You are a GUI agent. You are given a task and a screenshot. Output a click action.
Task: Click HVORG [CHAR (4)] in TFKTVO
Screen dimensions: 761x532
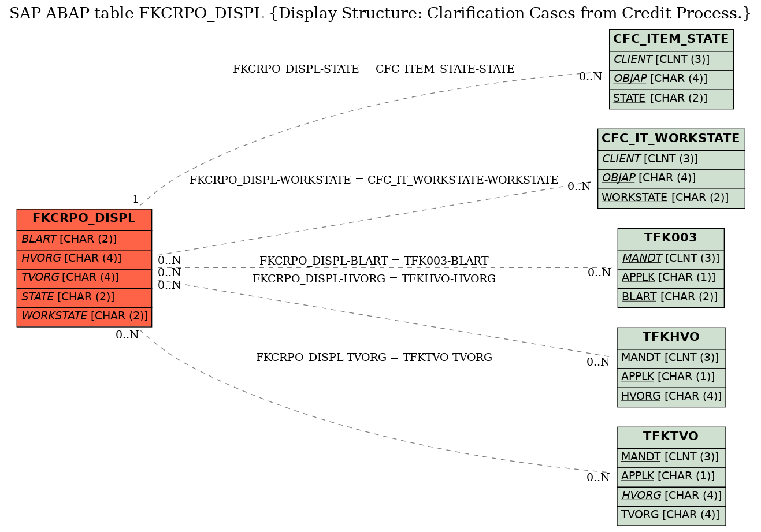[x=671, y=496]
